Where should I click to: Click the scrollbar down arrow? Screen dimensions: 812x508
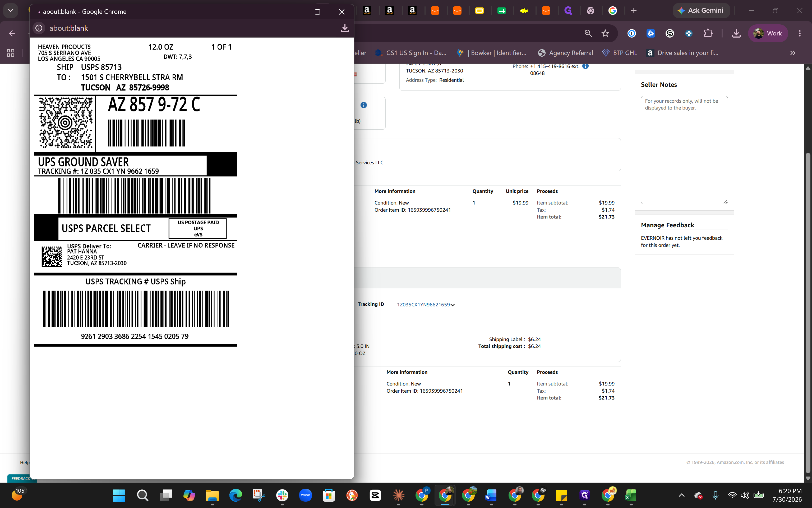coord(808,478)
